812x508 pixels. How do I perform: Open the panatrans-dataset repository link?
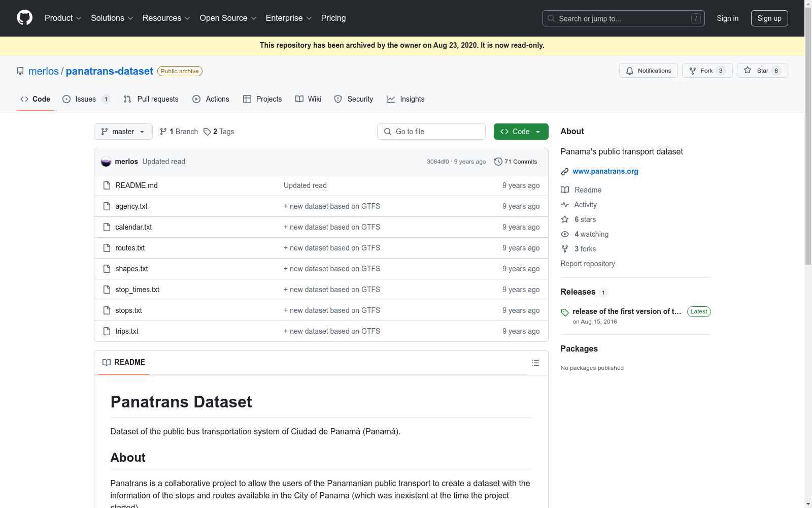(110, 71)
